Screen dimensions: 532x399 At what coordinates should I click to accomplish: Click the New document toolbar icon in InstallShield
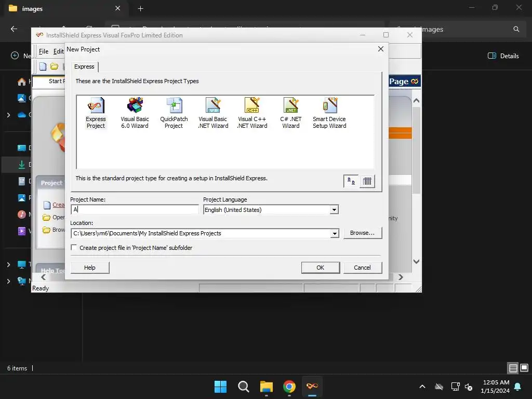43,66
